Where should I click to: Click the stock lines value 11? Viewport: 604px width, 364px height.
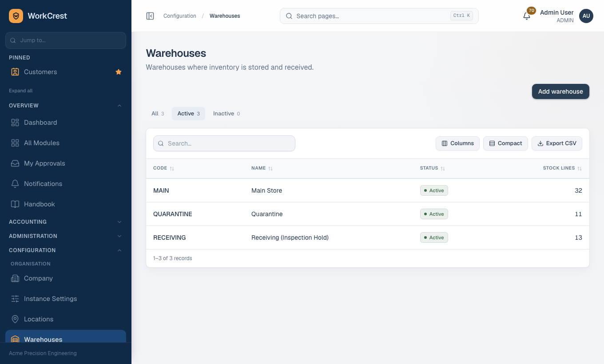coord(578,214)
